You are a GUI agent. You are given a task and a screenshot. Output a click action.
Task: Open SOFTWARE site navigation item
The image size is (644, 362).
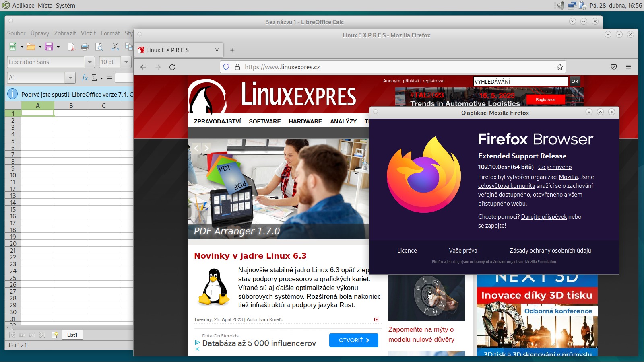click(x=265, y=121)
